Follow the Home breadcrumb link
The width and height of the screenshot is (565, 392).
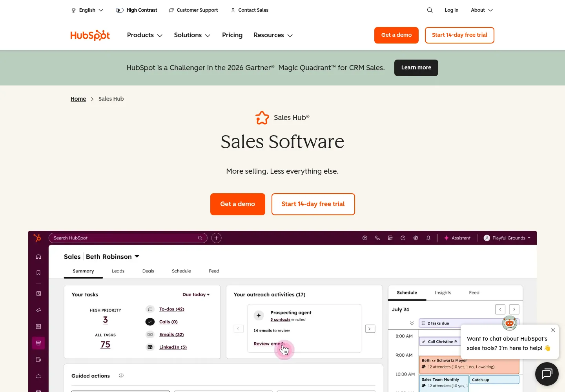78,99
